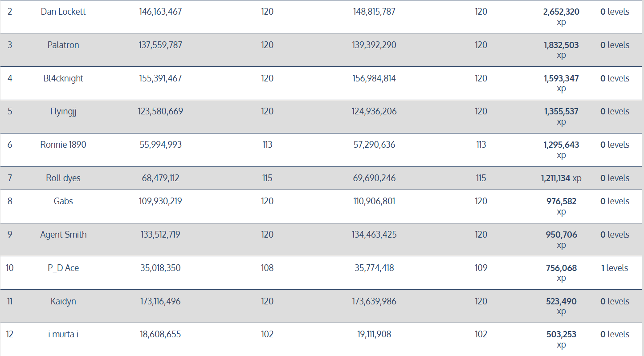Open the Flyingjj player entry

pyautogui.click(x=63, y=112)
